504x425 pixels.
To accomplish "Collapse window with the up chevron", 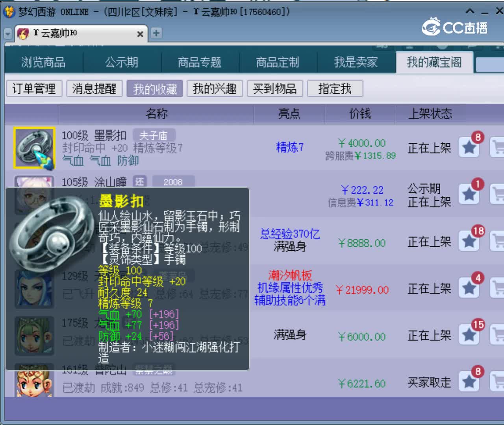I will click(470, 11).
